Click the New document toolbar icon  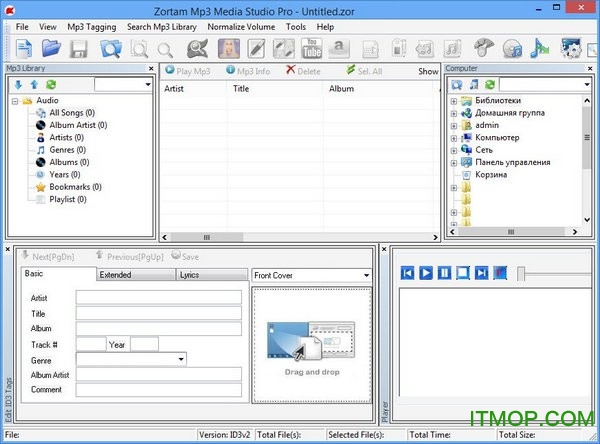tap(24, 49)
